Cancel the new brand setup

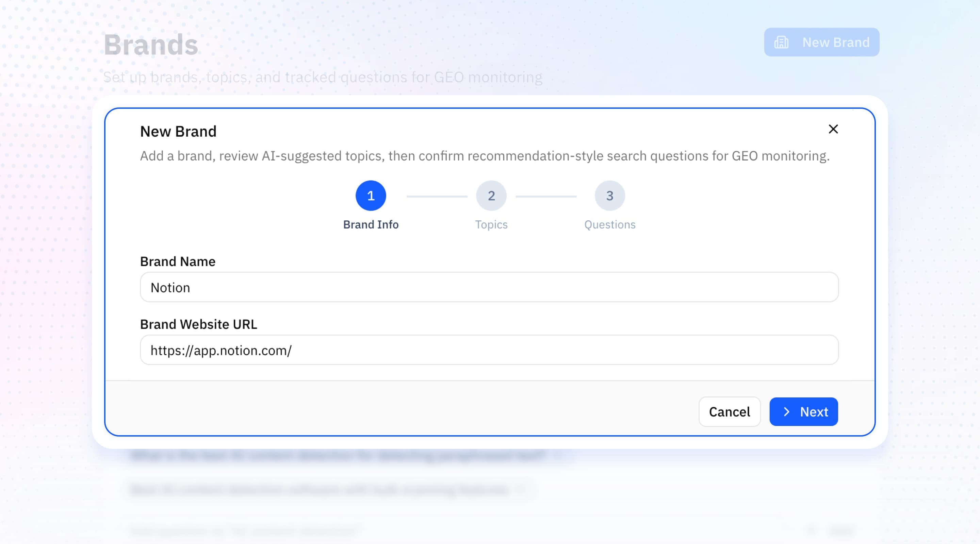[x=729, y=412]
